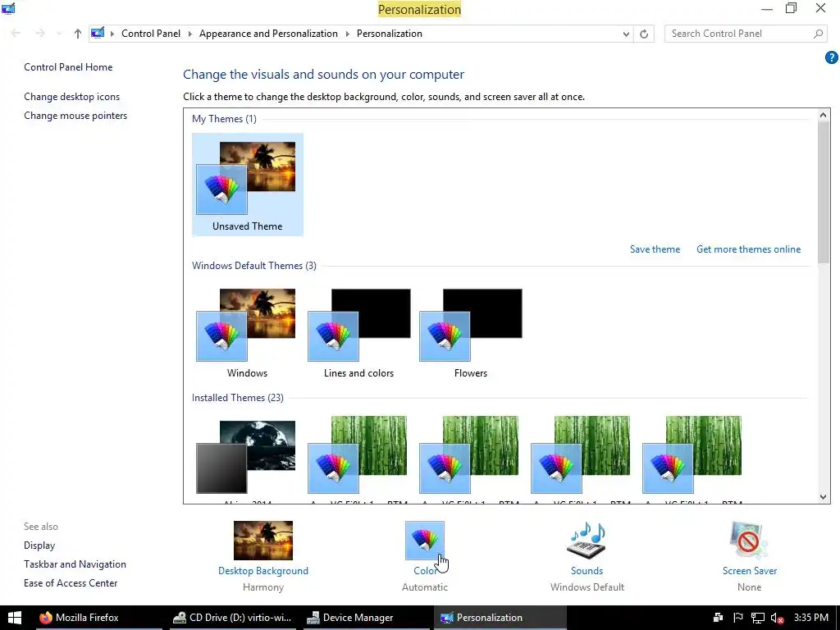The width and height of the screenshot is (840, 630).
Task: Apply the Lines and colors theme
Action: pyautogui.click(x=359, y=332)
